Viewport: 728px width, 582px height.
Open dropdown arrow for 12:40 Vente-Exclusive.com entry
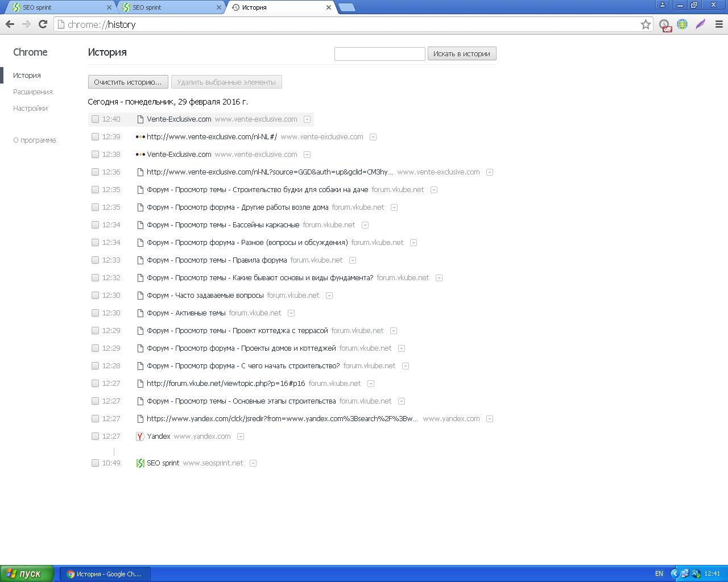307,119
